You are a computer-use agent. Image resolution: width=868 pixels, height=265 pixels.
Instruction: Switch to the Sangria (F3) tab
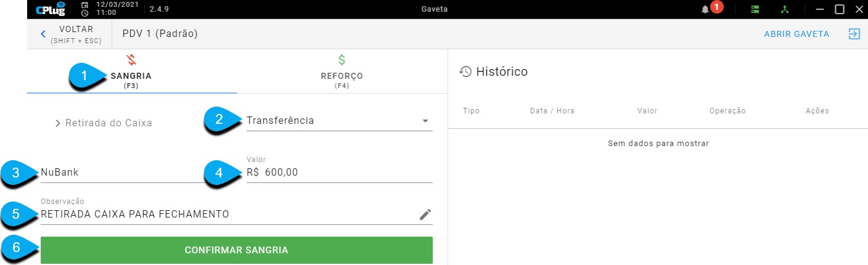point(131,71)
